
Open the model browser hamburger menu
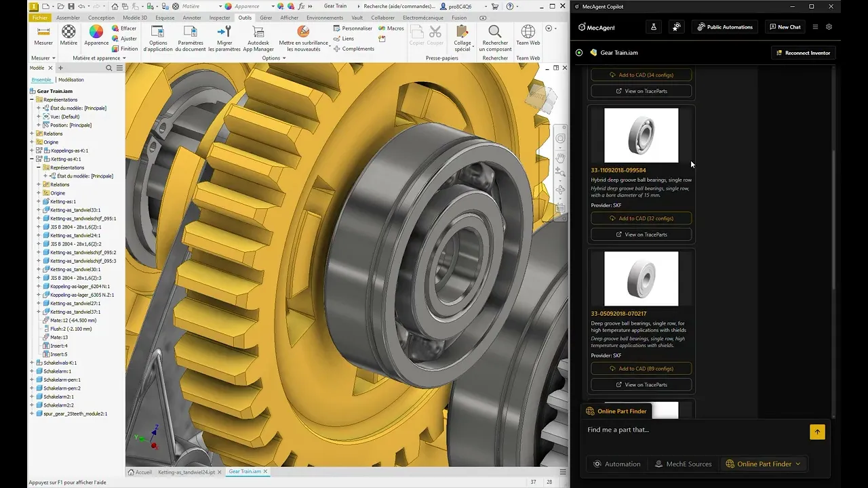click(x=120, y=68)
